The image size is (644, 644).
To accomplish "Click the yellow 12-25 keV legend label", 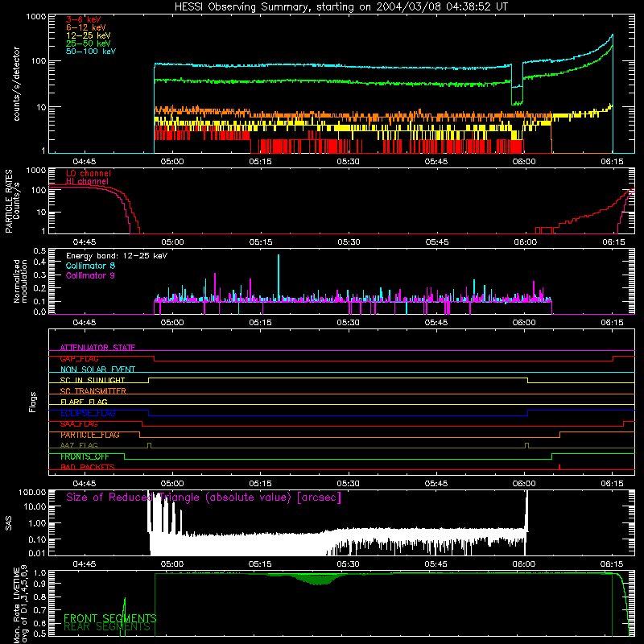I will coord(89,35).
